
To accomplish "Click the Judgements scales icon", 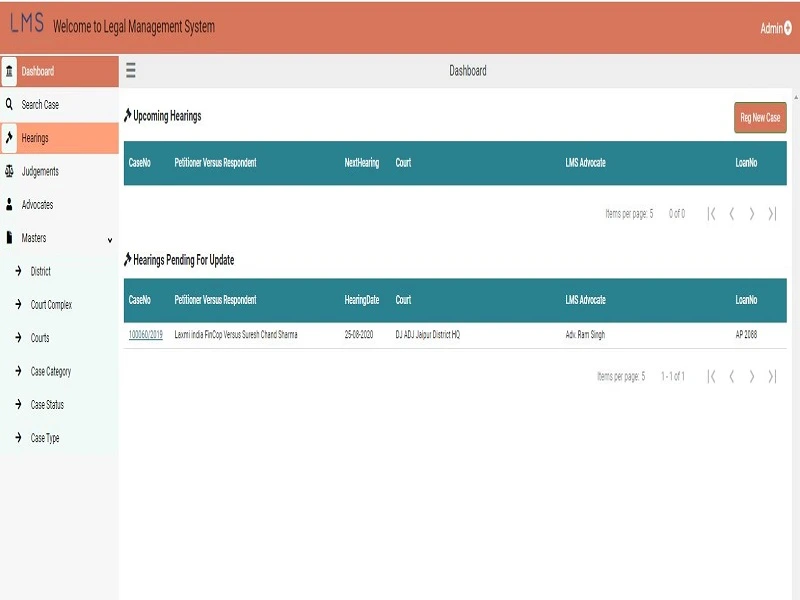I will click(x=10, y=171).
